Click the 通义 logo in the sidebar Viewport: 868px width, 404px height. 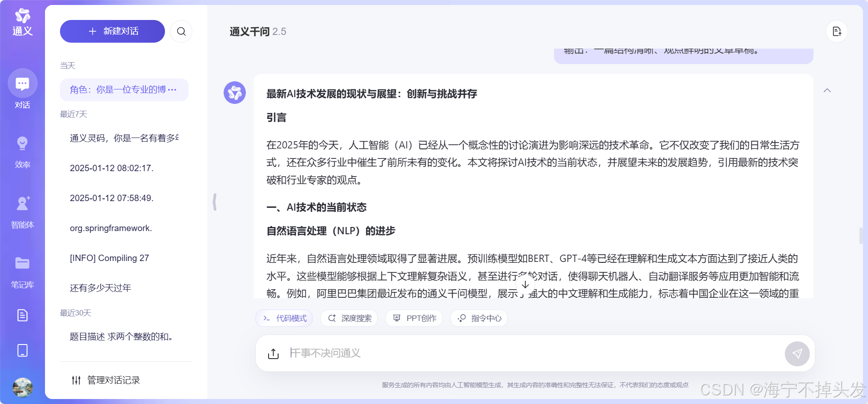[22, 22]
